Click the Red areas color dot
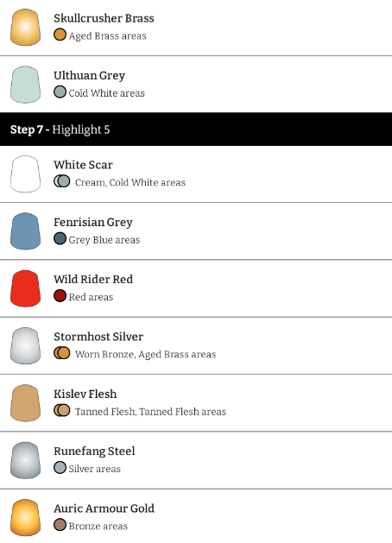 60,296
